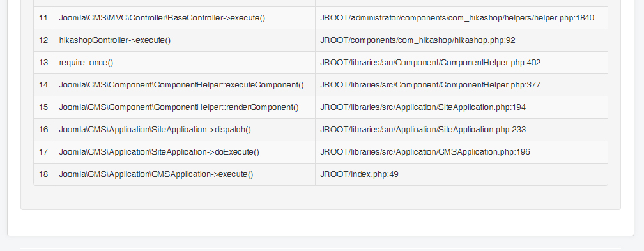Viewport: 644px width, 251px height.
Task: Click hikashopController->execute() entry
Action: pos(115,40)
